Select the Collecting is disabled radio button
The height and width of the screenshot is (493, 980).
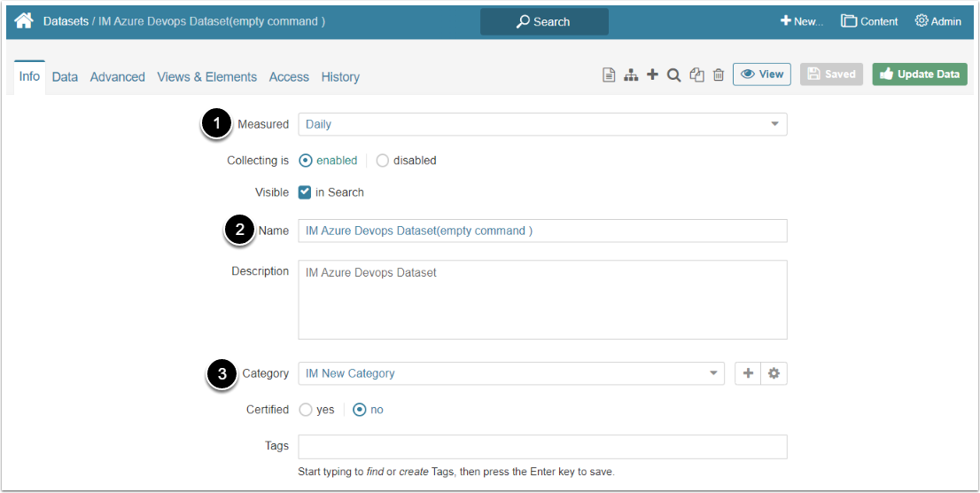383,160
